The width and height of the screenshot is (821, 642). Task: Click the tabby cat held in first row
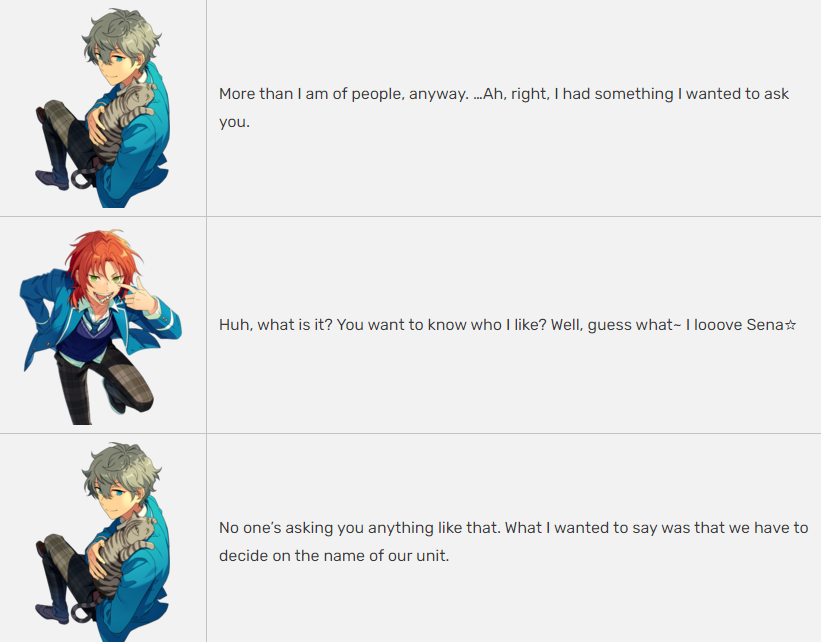point(124,120)
